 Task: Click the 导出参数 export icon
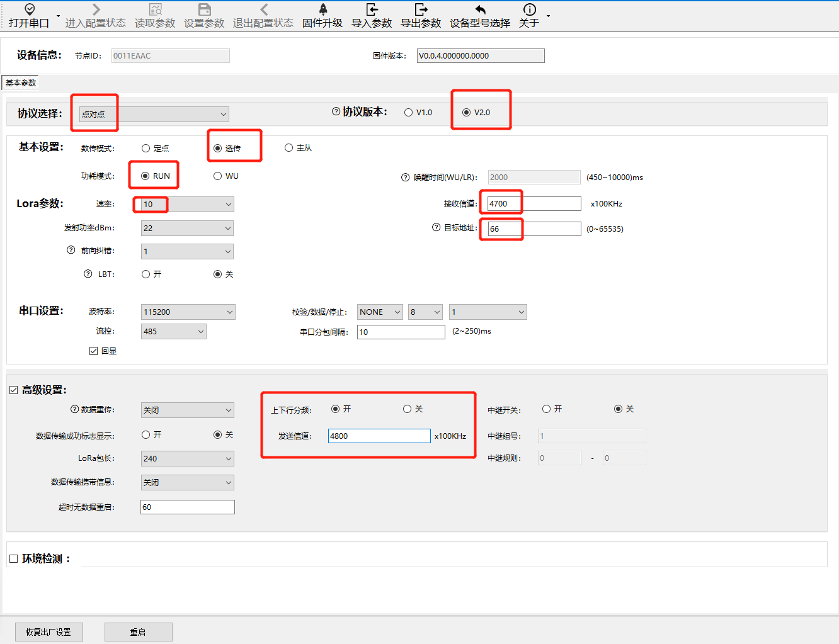421,10
